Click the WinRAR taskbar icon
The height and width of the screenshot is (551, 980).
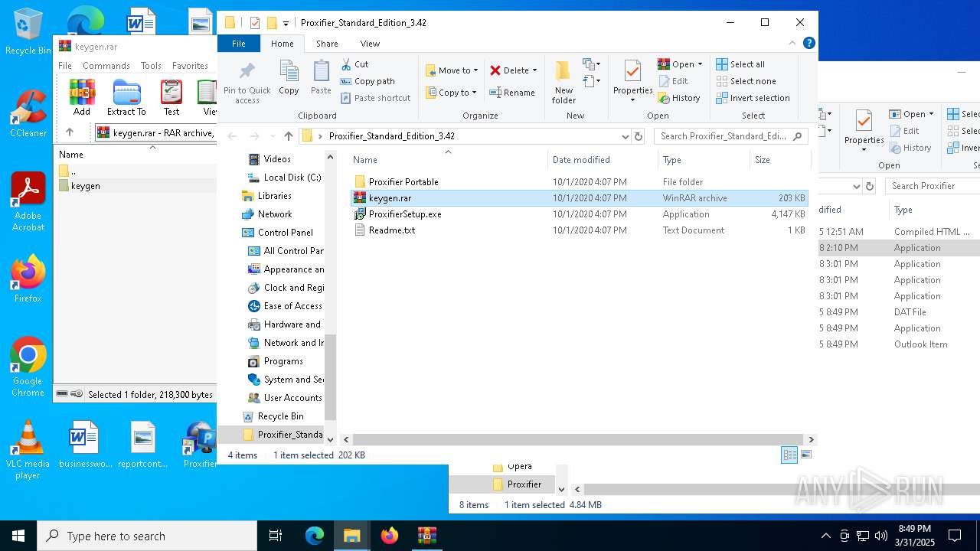click(x=426, y=536)
